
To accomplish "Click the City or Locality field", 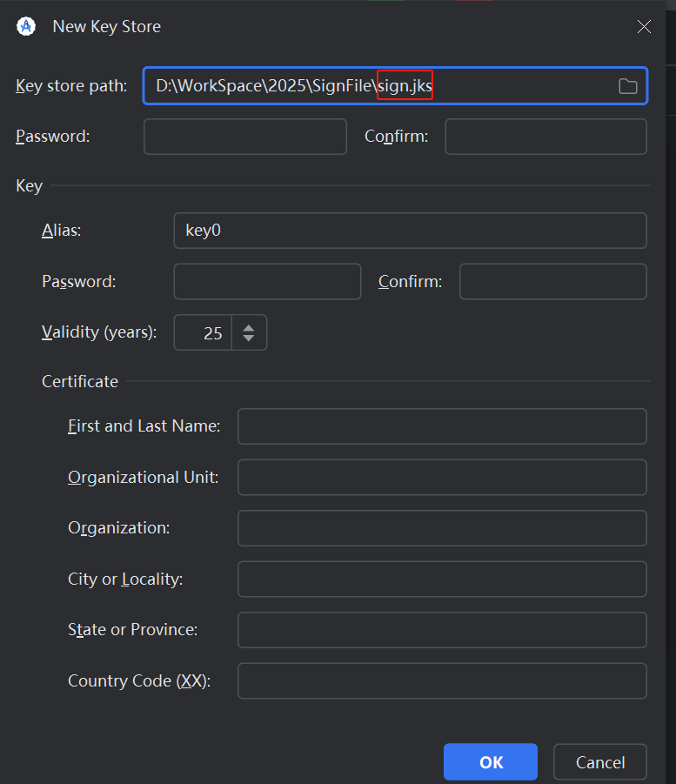I will click(442, 579).
